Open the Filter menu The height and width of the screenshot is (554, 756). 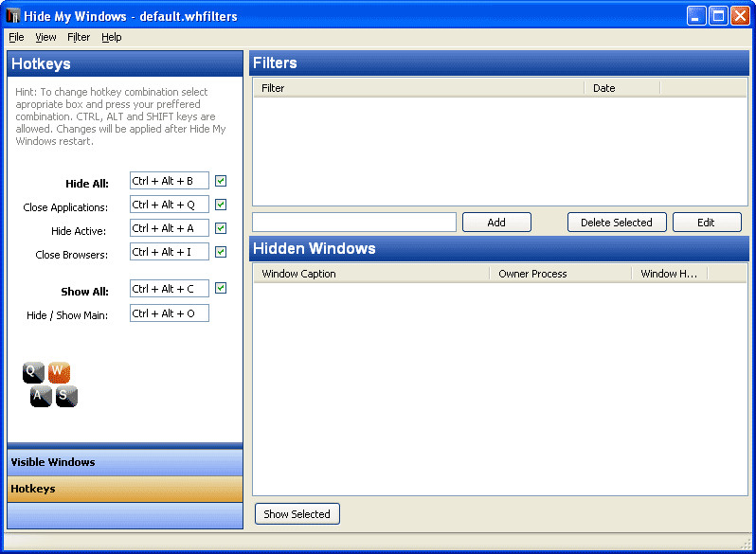coord(78,37)
